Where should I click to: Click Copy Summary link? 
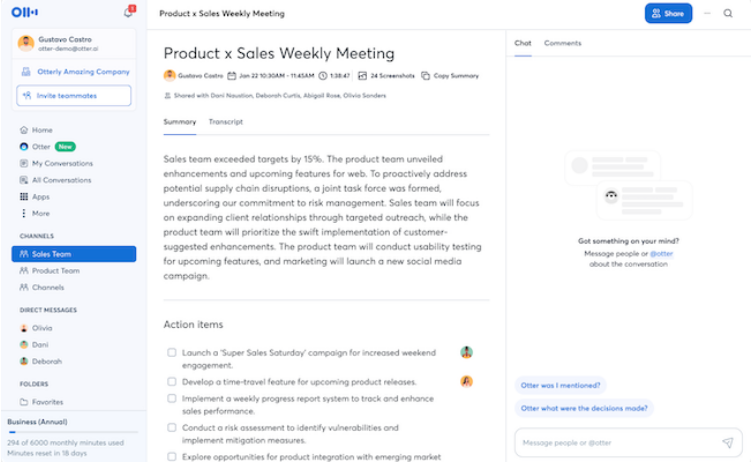pyautogui.click(x=449, y=75)
